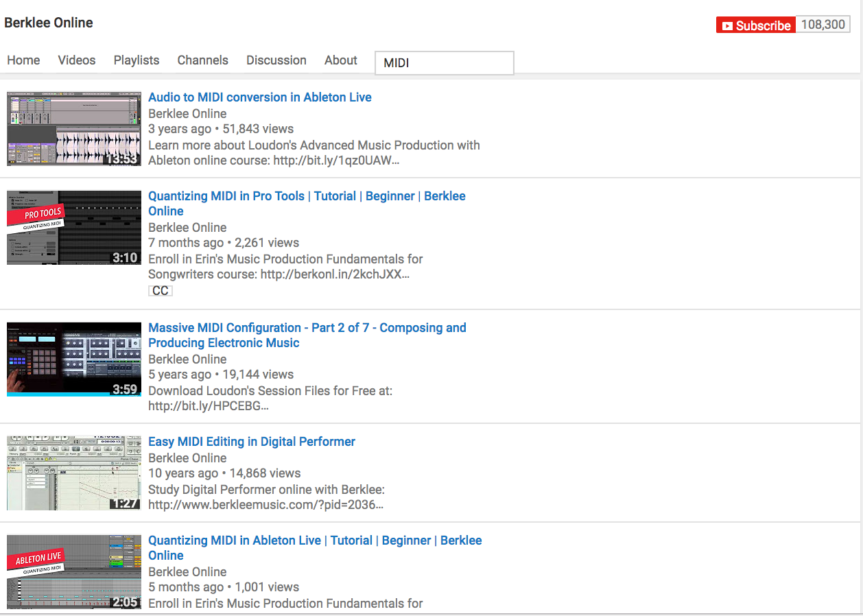Screen dimensions: 863x616
Task: Go to the Channels tab
Action: (x=202, y=60)
